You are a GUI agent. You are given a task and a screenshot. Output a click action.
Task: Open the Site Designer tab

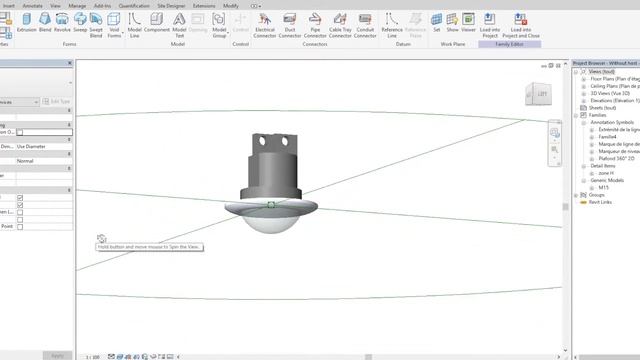(171, 6)
